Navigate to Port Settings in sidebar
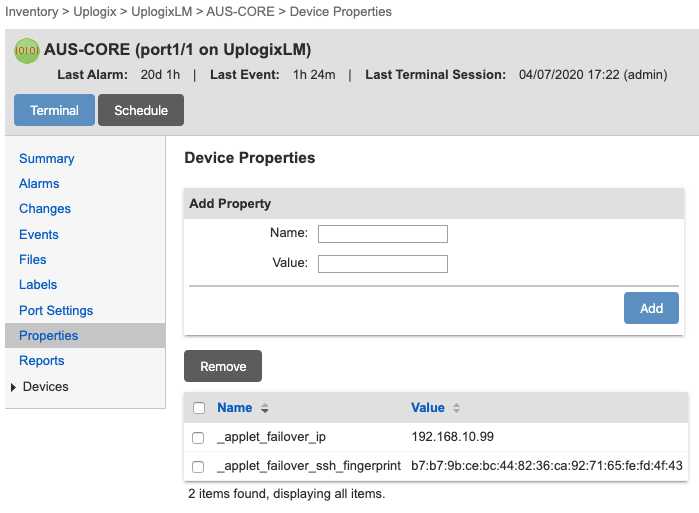 click(x=56, y=310)
